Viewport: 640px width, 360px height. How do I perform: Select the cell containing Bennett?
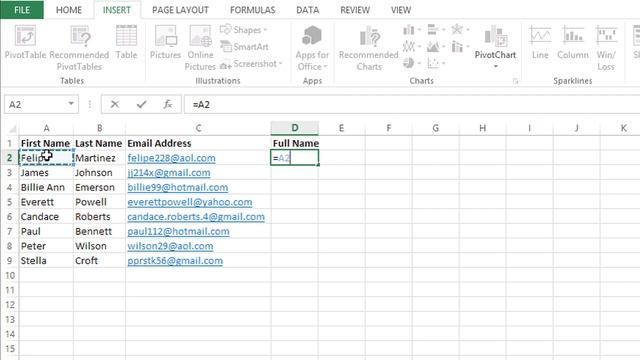tap(100, 231)
